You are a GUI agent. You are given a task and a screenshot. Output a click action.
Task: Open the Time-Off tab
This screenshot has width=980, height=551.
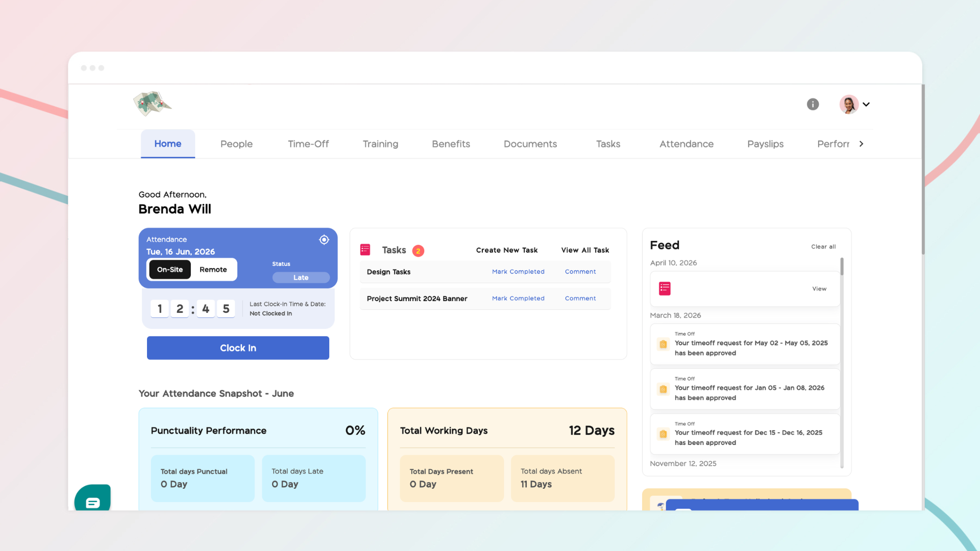point(308,144)
